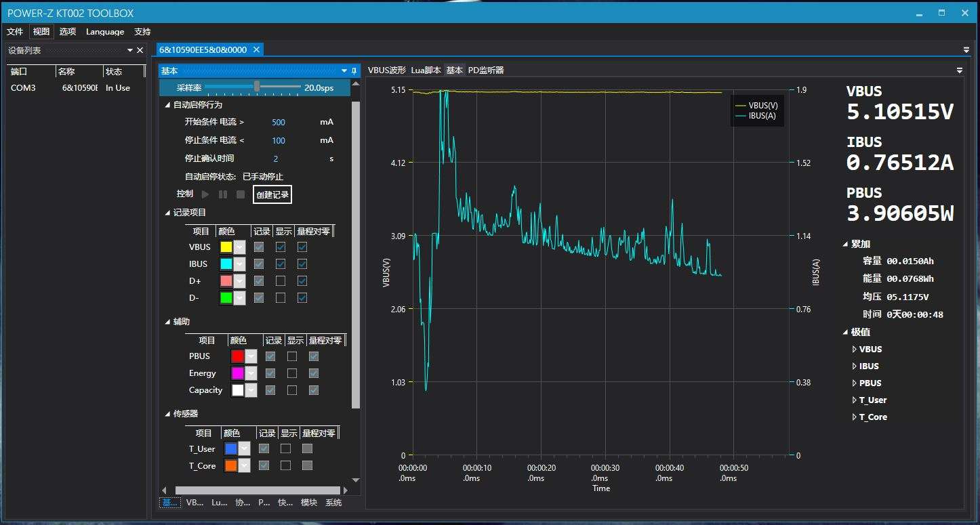This screenshot has width=980, height=525.
Task: Open the 文件 menu
Action: pyautogui.click(x=15, y=32)
